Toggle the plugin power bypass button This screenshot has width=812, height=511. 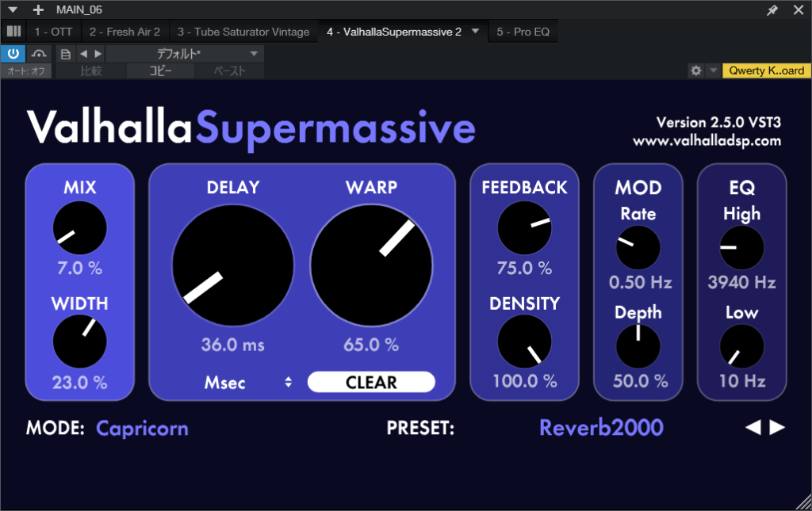tap(13, 53)
